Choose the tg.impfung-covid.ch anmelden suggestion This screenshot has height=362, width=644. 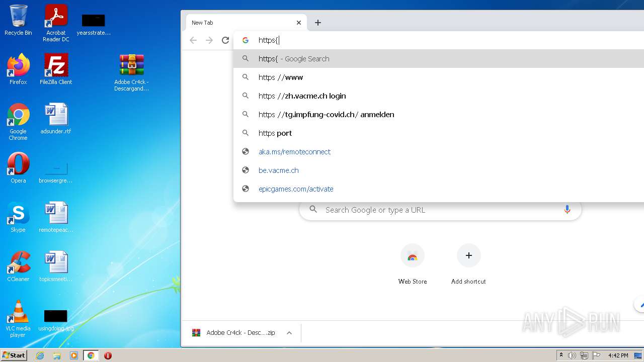tap(439, 115)
